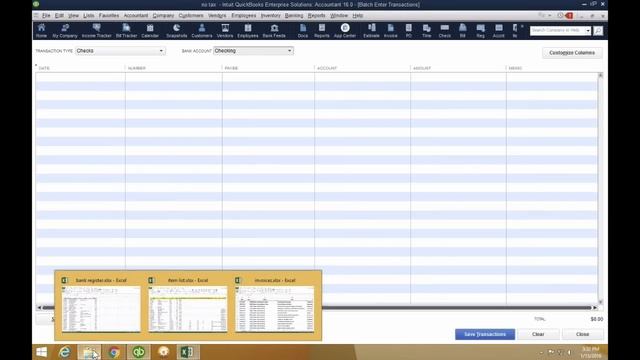Image resolution: width=640 pixels, height=360 pixels.
Task: Open the File menu
Action: coord(46,16)
